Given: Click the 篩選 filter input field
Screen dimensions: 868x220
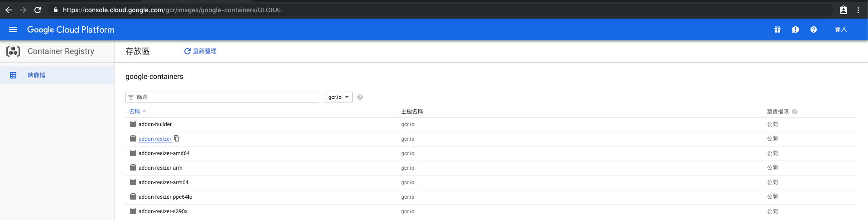Looking at the screenshot, I should pos(226,97).
